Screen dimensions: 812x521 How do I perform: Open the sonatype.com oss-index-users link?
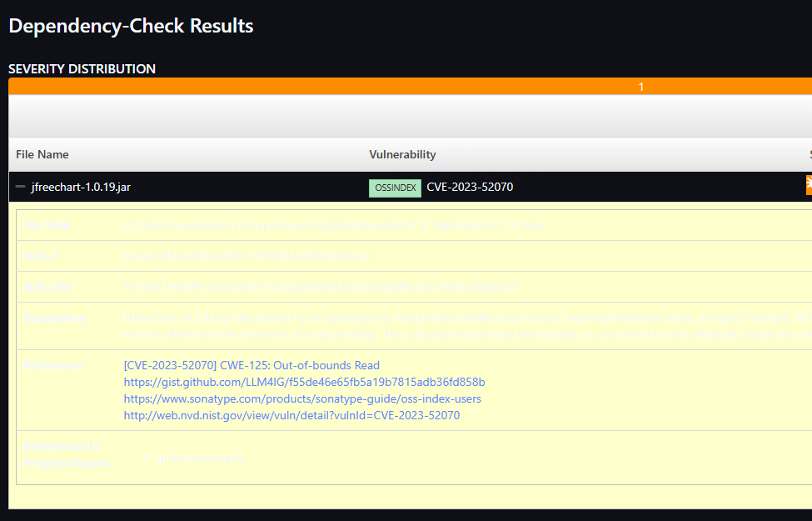[x=301, y=398]
